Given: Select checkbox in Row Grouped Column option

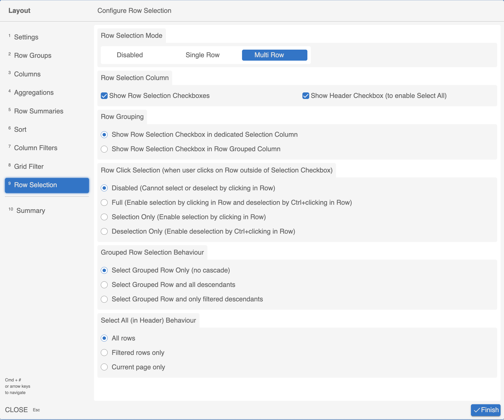Looking at the screenshot, I should (104, 149).
